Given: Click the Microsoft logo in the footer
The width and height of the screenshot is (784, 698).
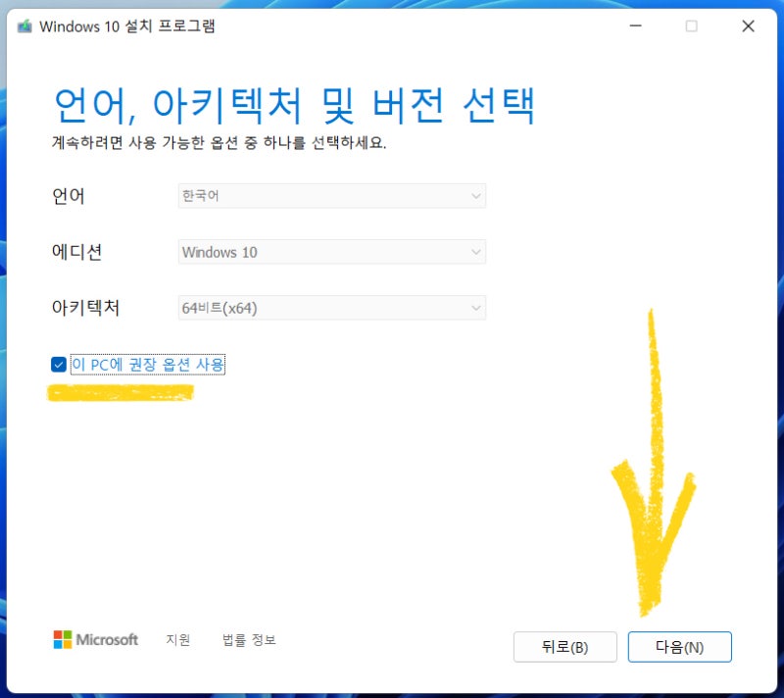Looking at the screenshot, I should coord(95,639).
